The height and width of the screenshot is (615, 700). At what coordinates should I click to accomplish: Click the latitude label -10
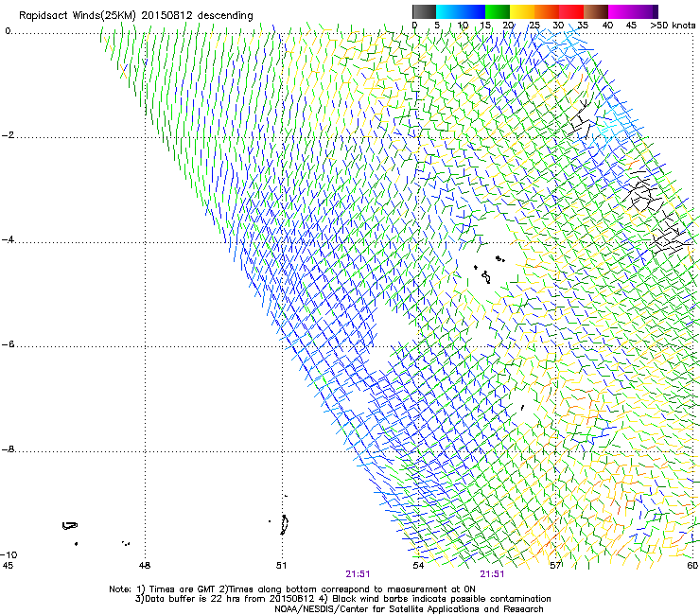pos(9,554)
